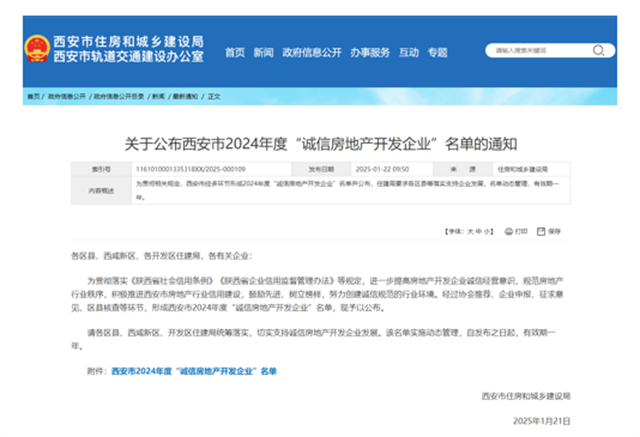Select source value 住房和城乡建设局
640x437 pixels.
(522, 169)
